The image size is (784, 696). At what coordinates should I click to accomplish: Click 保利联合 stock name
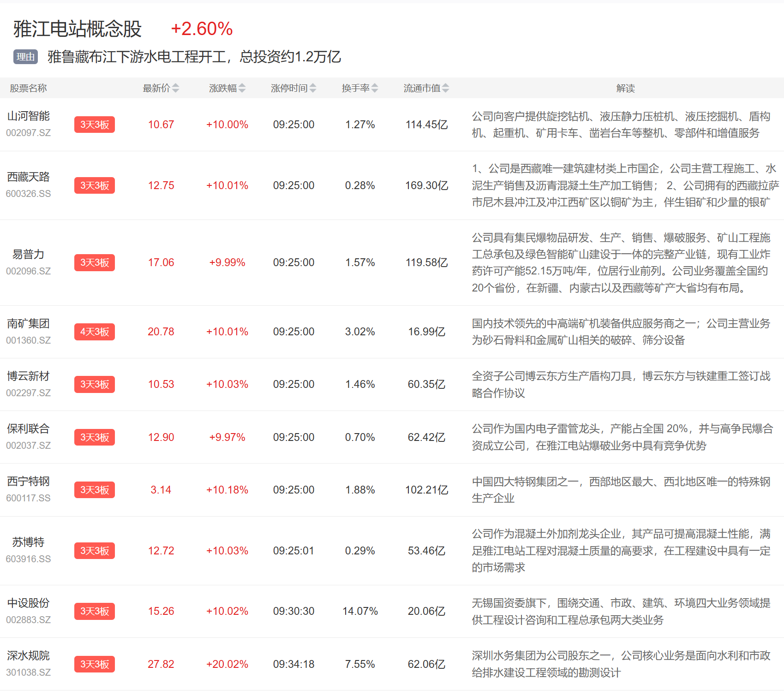pyautogui.click(x=28, y=429)
